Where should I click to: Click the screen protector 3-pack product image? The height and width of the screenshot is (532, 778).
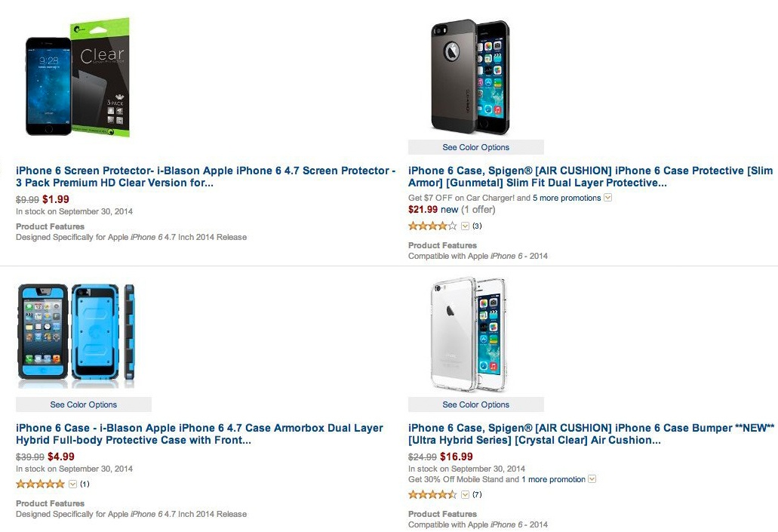[x=75, y=75]
